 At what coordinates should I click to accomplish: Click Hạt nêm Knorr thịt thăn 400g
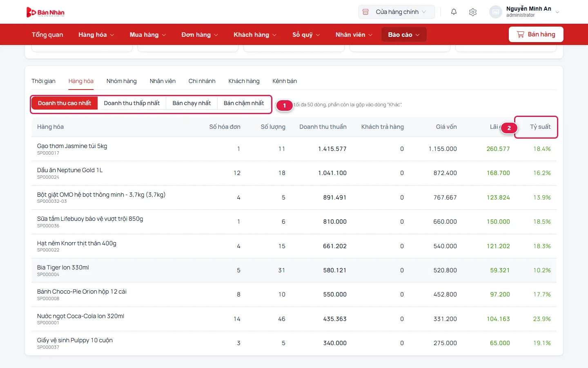click(x=77, y=243)
